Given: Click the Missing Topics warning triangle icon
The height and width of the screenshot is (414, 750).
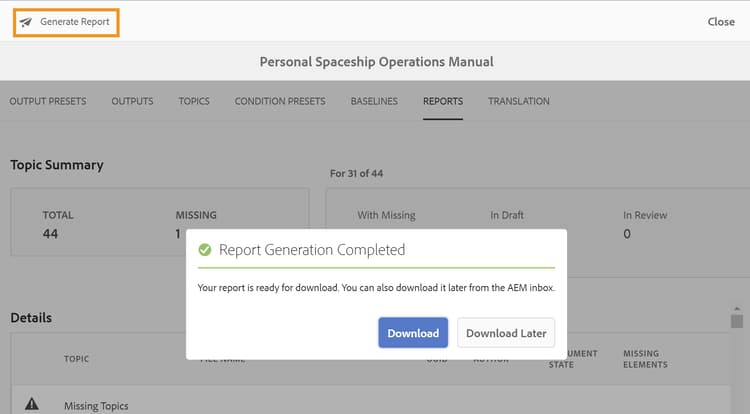Looking at the screenshot, I should 32,404.
